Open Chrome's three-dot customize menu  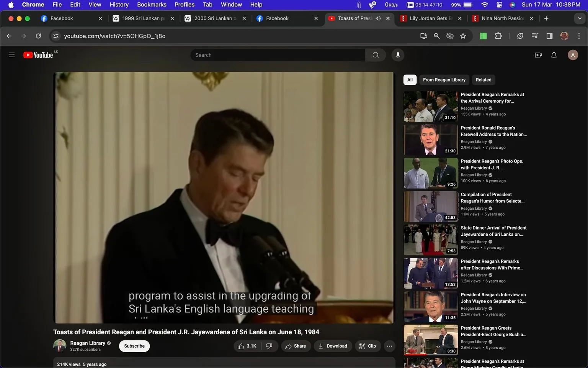pyautogui.click(x=579, y=36)
